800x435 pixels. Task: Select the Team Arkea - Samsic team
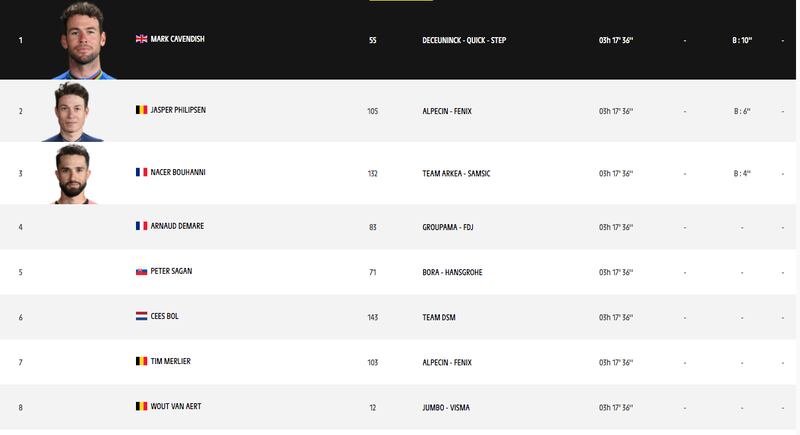tap(456, 173)
